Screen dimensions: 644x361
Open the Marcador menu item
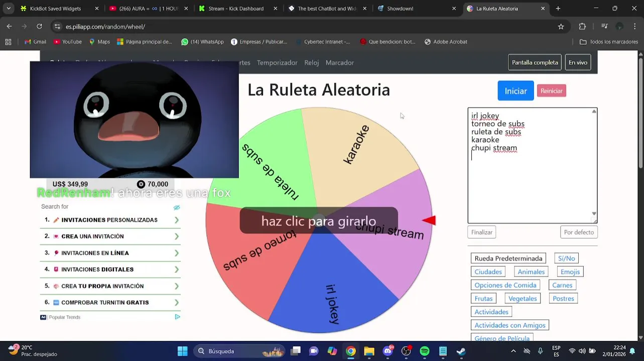tap(340, 63)
